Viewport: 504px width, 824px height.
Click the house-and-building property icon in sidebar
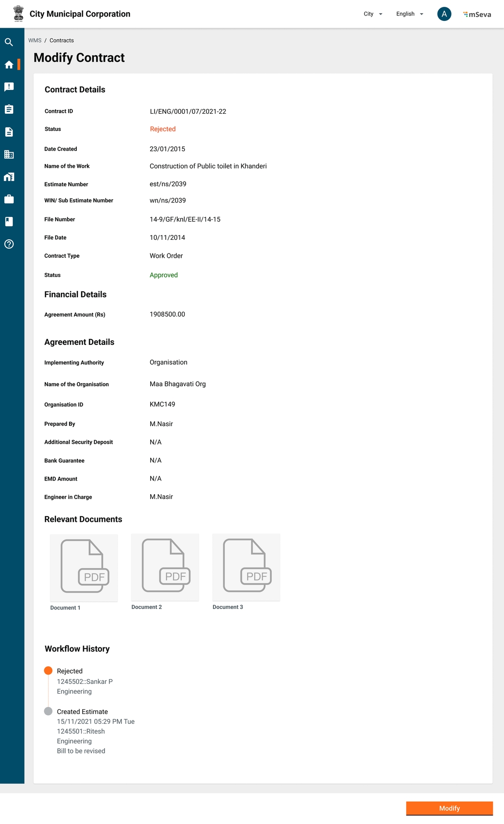[x=9, y=177]
